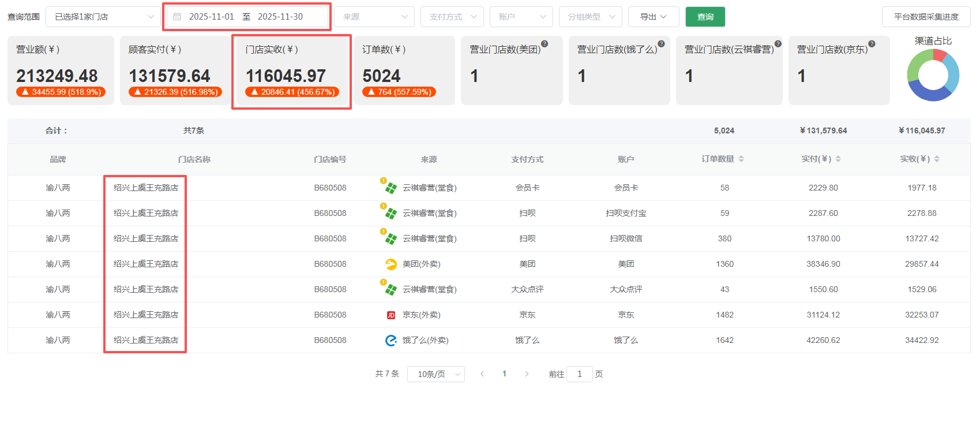This screenshot has width=980, height=448.
Task: Click the green 查询 button
Action: tap(705, 17)
